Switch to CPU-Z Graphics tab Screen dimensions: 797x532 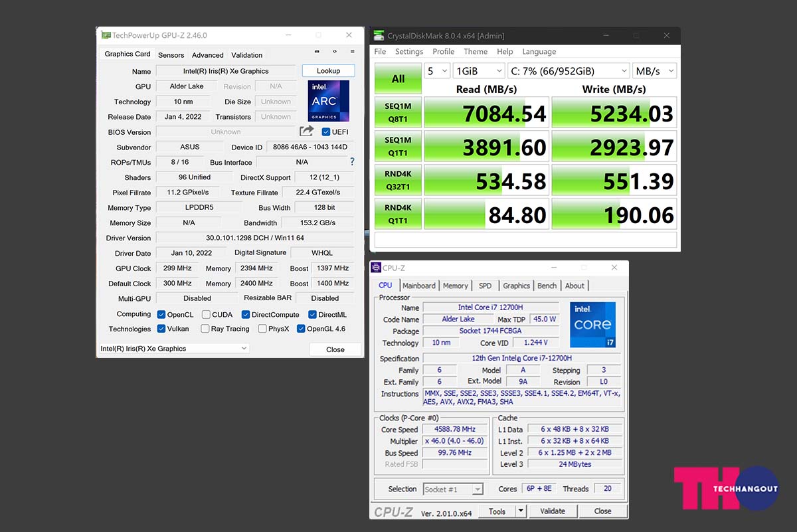516,286
